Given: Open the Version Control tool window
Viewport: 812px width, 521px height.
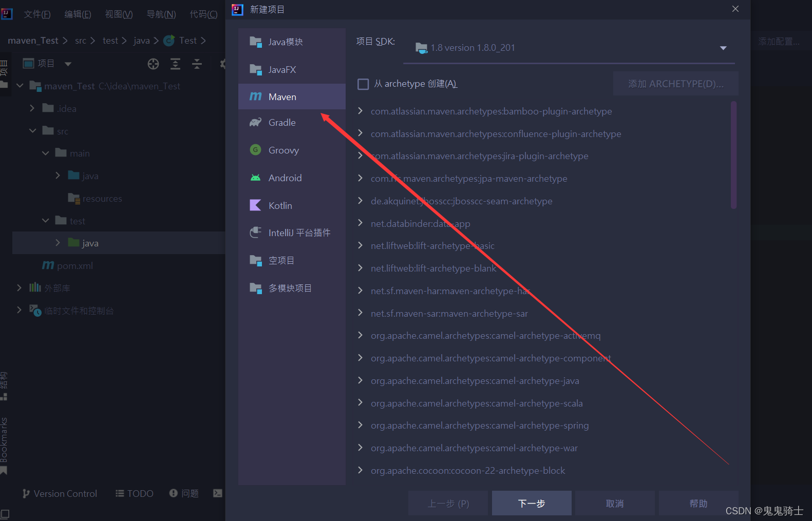Looking at the screenshot, I should 60,493.
